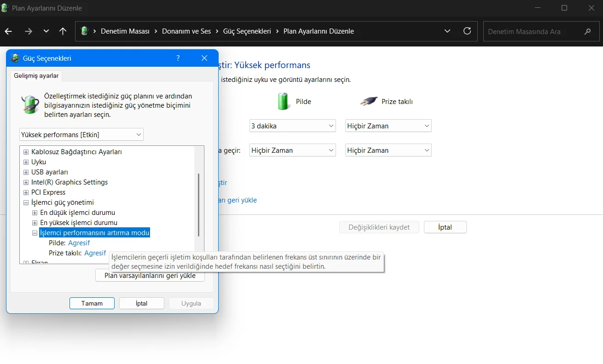The height and width of the screenshot is (364, 603).
Task: Navigate to Donanım ve Ses breadcrumb
Action: click(x=186, y=31)
